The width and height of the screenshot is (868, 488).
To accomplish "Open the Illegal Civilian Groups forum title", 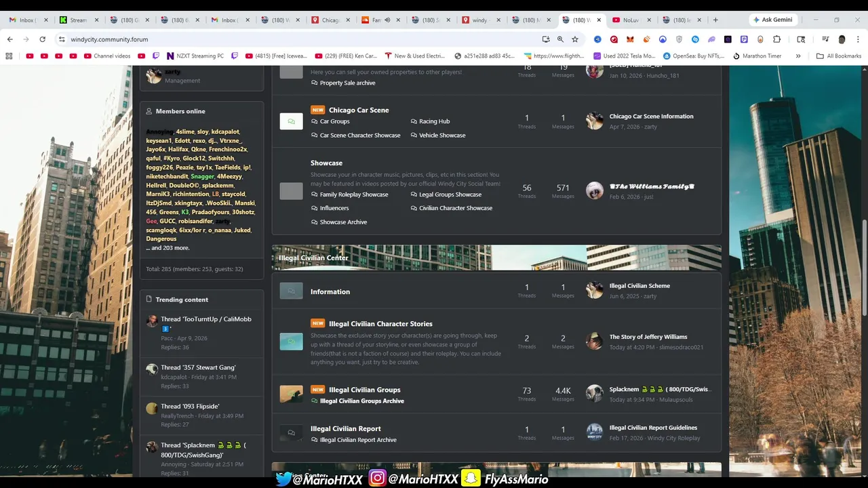I will [x=365, y=390].
